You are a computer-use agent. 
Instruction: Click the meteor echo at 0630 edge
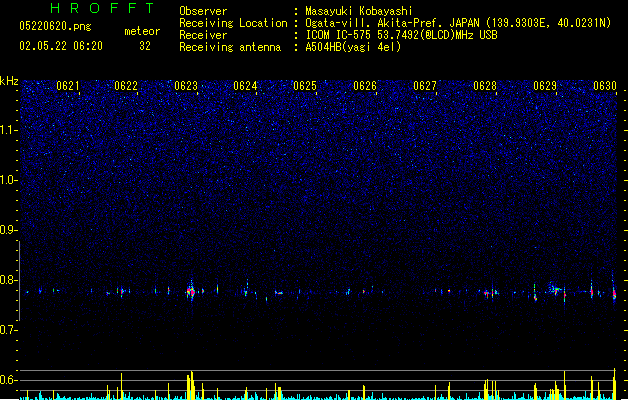click(x=614, y=292)
